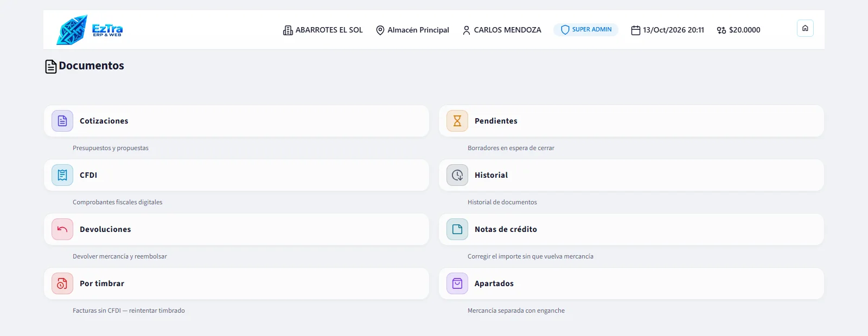The width and height of the screenshot is (868, 336).
Task: Click the shield icon in SUPER ADMIN badge
Action: coord(565,30)
